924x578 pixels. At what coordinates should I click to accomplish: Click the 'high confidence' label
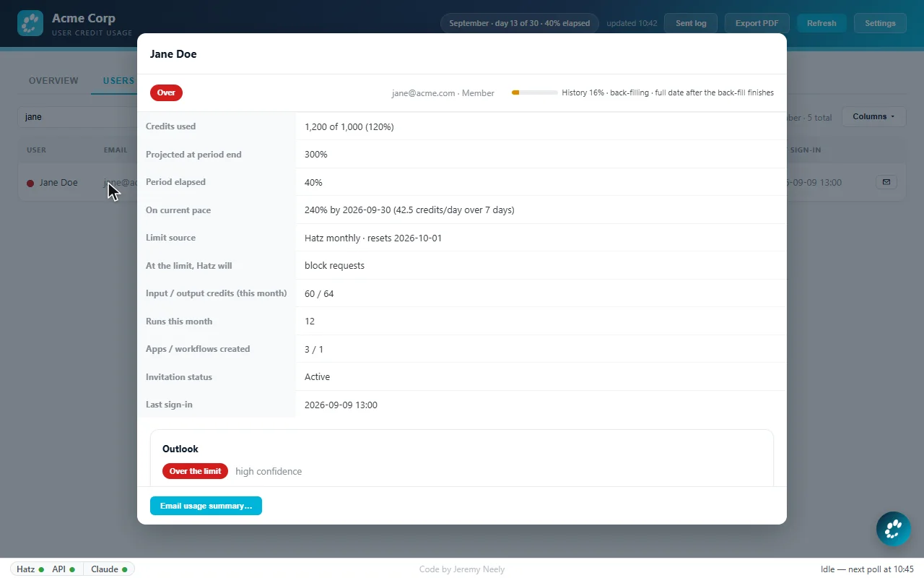(x=269, y=472)
